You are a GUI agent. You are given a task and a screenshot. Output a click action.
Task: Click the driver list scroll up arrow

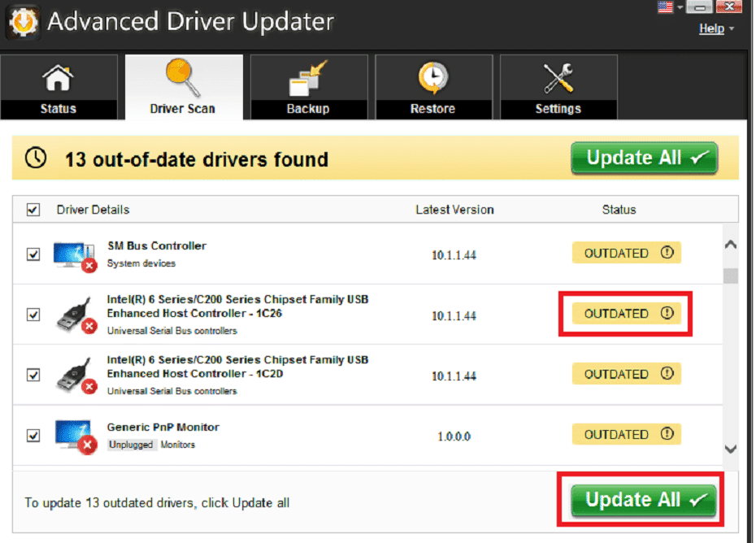coord(731,245)
